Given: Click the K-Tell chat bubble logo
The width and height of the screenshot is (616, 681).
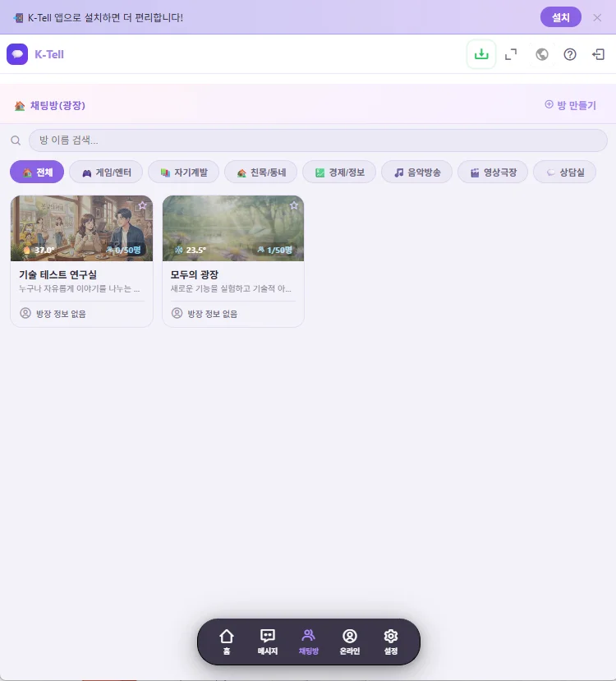Looking at the screenshot, I should click(17, 54).
